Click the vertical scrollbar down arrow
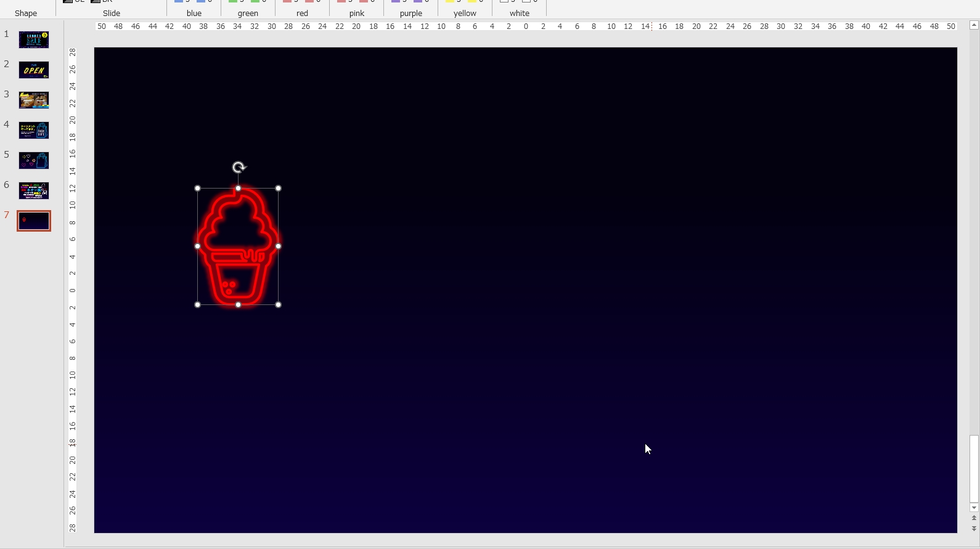 pyautogui.click(x=974, y=508)
